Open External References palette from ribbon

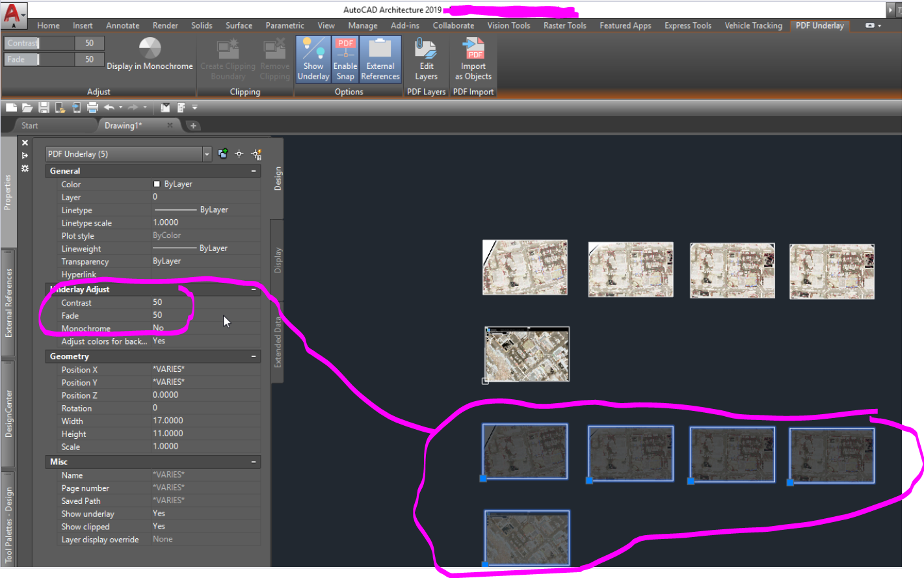[x=380, y=59]
